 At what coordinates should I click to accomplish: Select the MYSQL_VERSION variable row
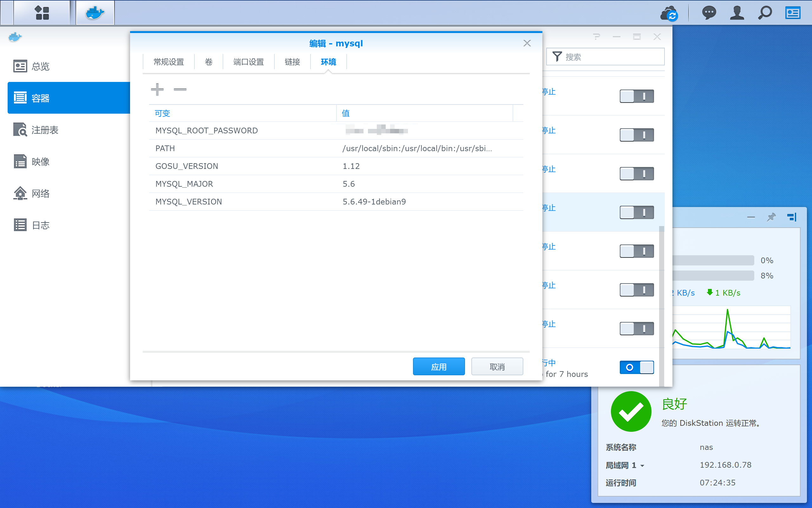pos(336,202)
